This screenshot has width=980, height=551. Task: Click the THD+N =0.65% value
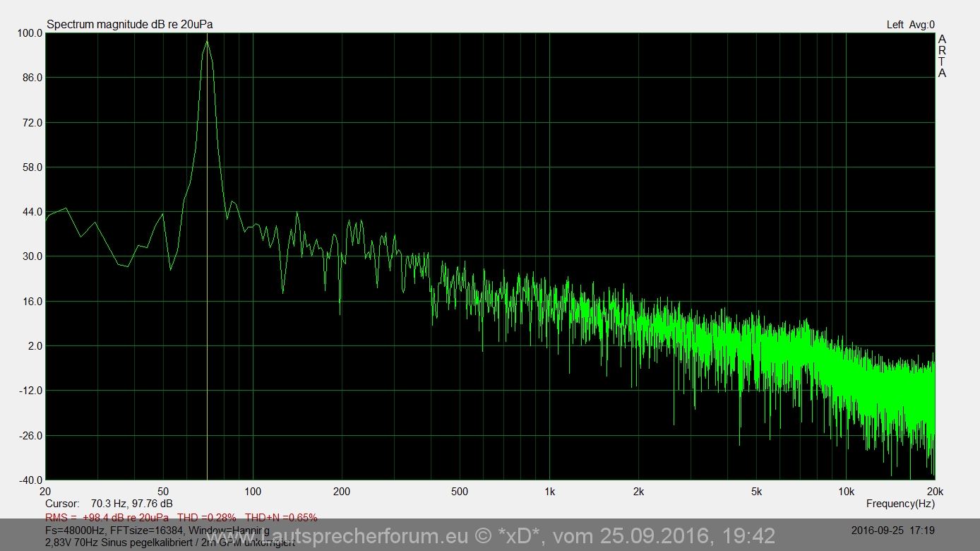point(281,518)
